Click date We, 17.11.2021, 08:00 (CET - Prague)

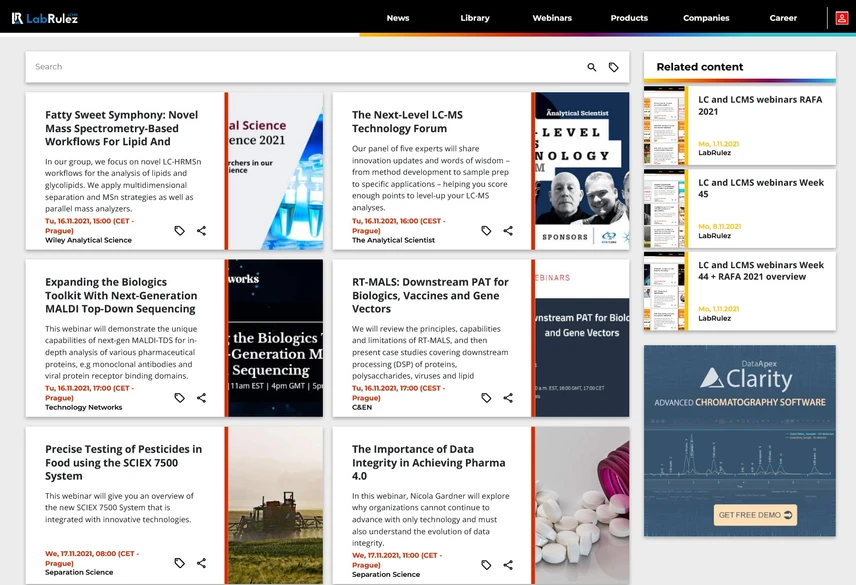(92, 558)
